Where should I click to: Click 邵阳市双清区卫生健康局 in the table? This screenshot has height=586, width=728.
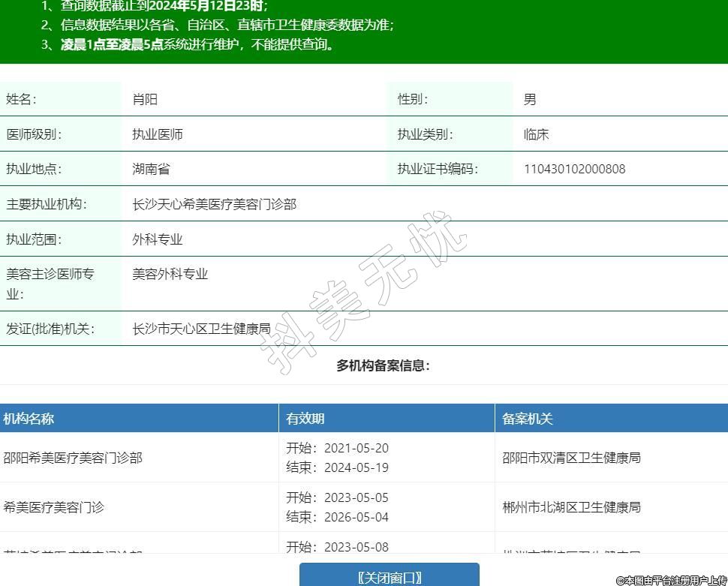click(571, 458)
